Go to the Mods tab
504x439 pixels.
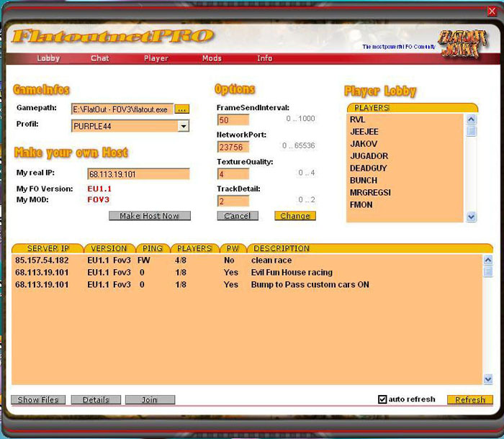click(x=212, y=58)
